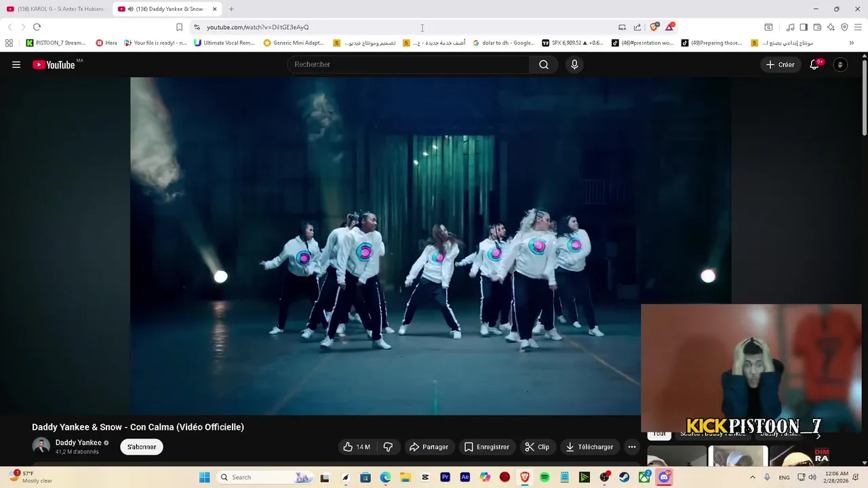Open the Daddy Yankee channel name link
This screenshot has width=868, height=488.
pyautogui.click(x=78, y=443)
